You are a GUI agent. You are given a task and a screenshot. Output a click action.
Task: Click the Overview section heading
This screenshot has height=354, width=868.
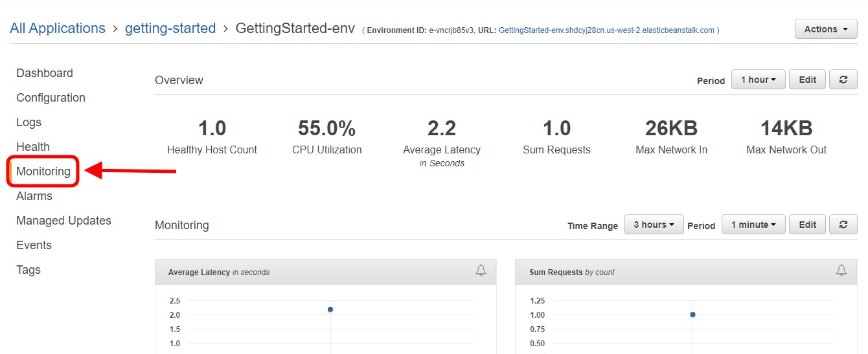click(x=179, y=80)
